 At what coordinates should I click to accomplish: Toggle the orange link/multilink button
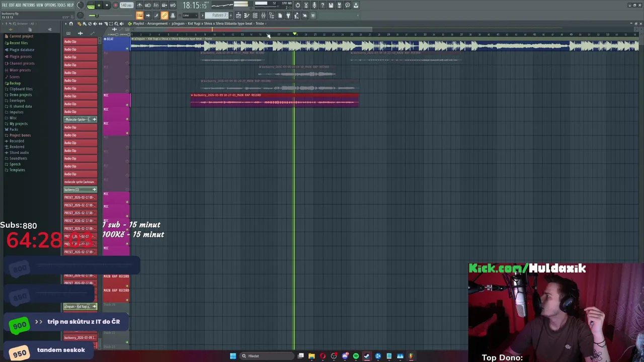pyautogui.click(x=164, y=16)
